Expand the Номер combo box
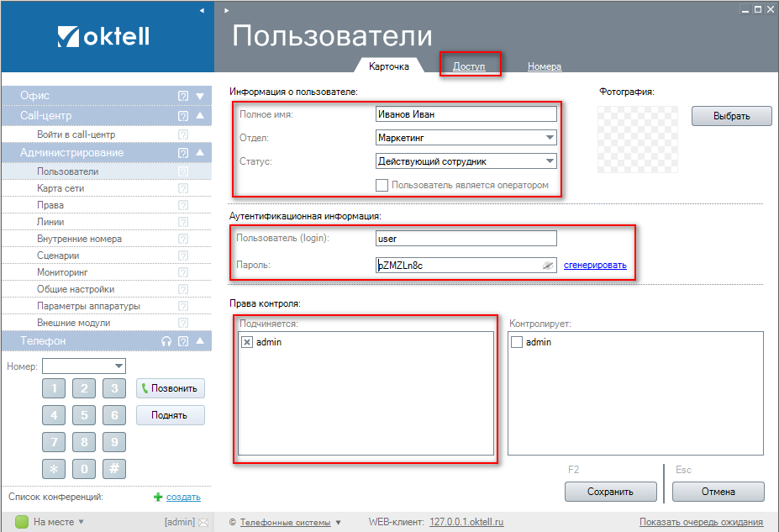This screenshot has width=779, height=532. tap(118, 366)
